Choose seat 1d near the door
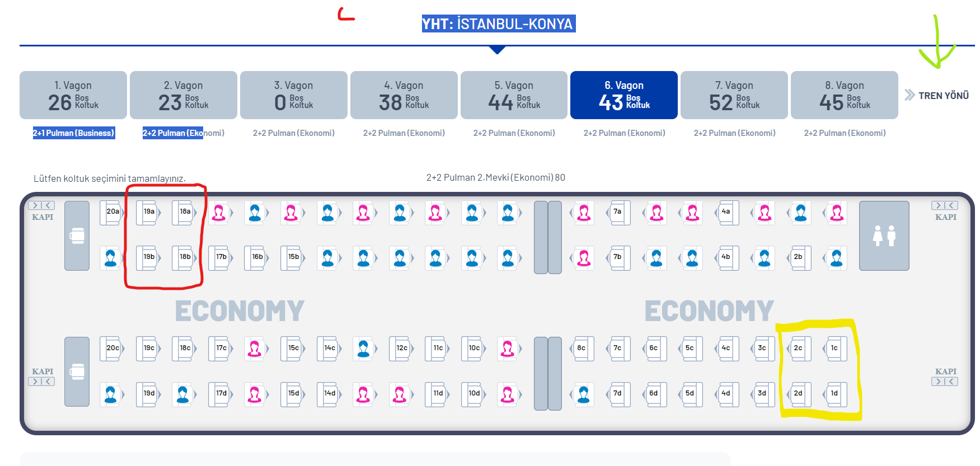 (x=834, y=394)
